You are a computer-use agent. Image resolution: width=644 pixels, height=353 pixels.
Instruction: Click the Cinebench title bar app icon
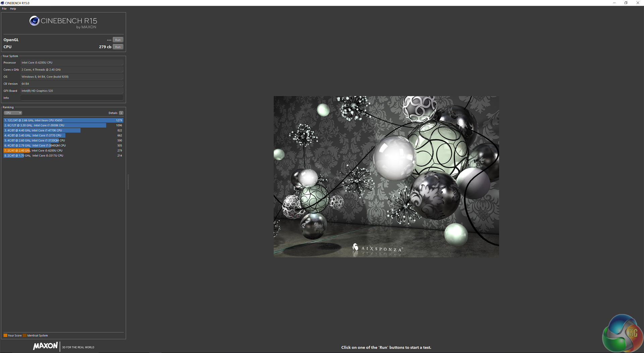[3, 3]
